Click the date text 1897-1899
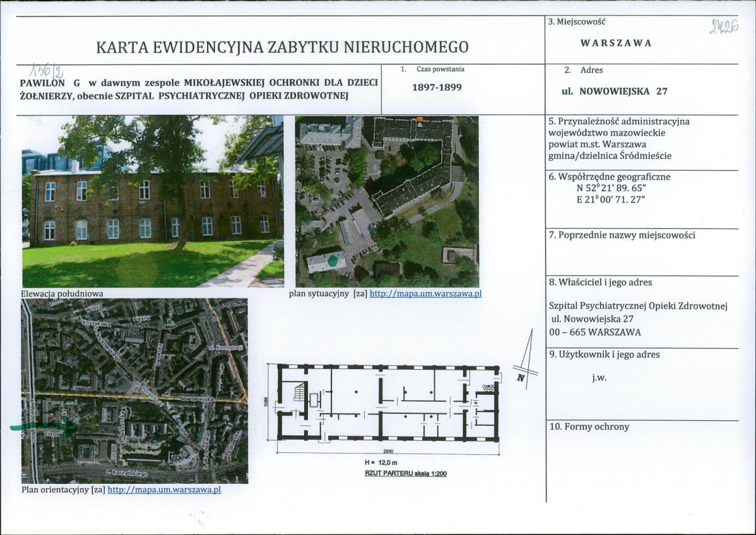 437,87
